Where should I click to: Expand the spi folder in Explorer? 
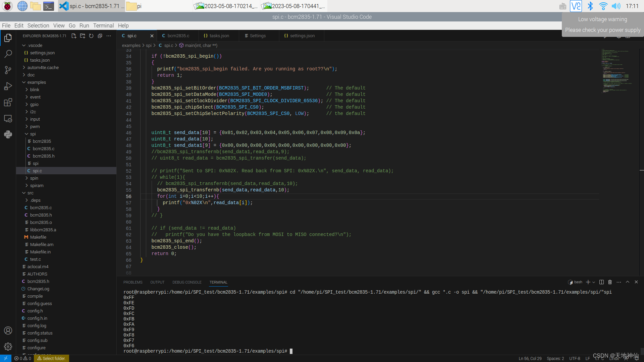point(33,133)
